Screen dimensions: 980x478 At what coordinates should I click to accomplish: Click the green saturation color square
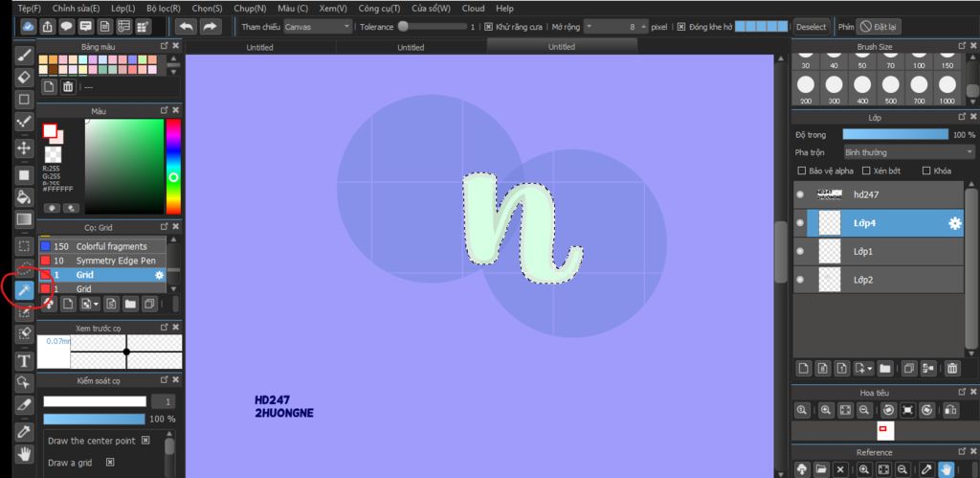click(123, 167)
